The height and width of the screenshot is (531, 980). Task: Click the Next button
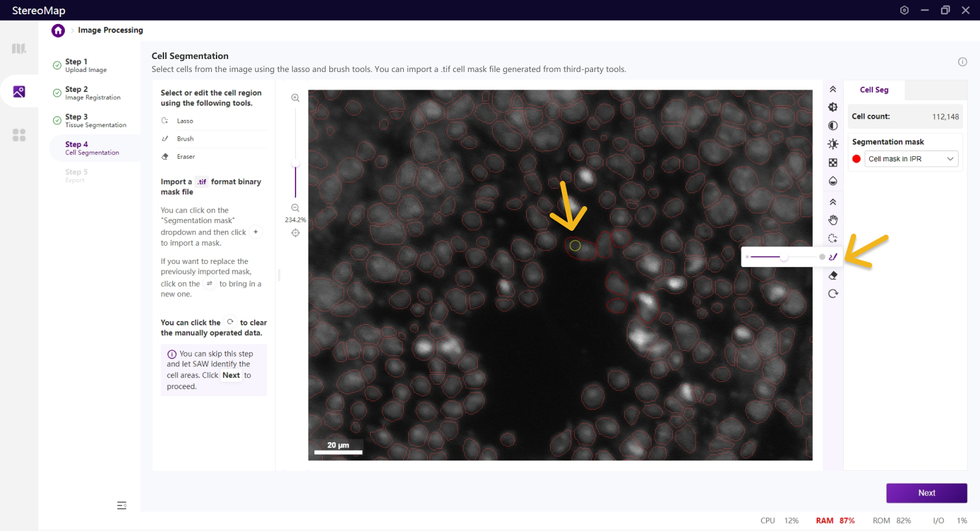click(x=926, y=493)
